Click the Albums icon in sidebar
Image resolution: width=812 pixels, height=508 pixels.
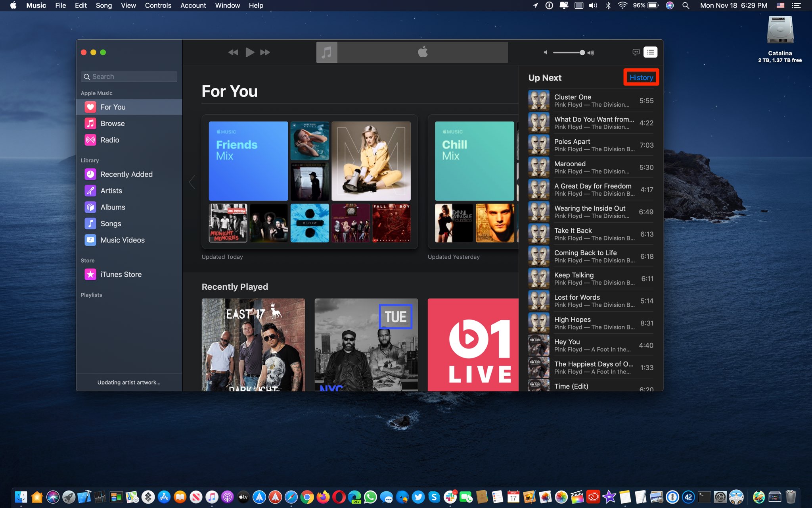tap(90, 207)
